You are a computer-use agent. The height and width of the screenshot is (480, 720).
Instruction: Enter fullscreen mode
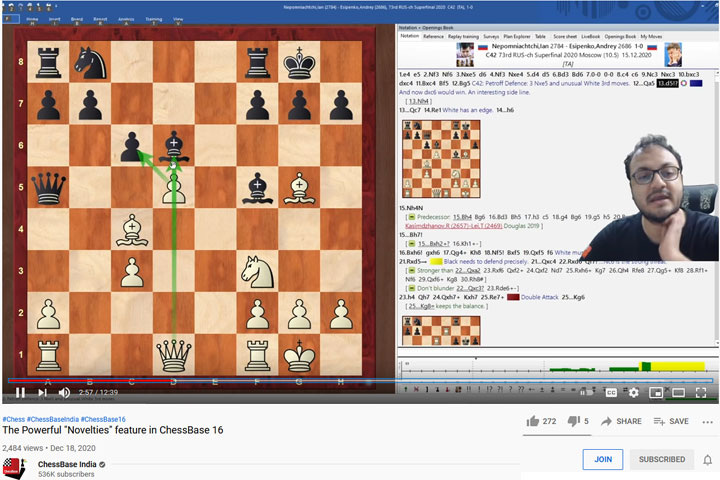tap(701, 393)
